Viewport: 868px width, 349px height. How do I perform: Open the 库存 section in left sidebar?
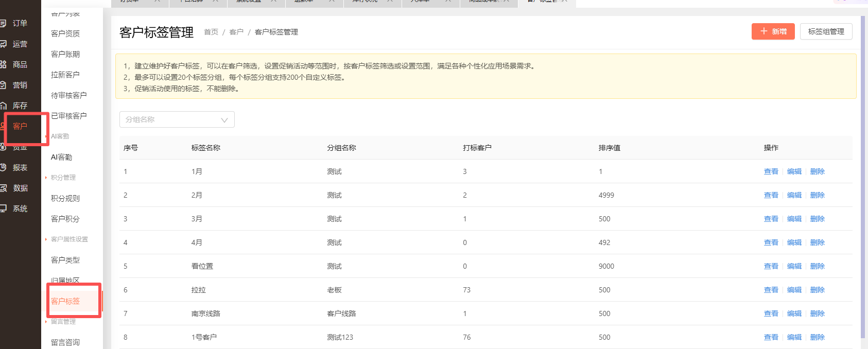pos(20,106)
